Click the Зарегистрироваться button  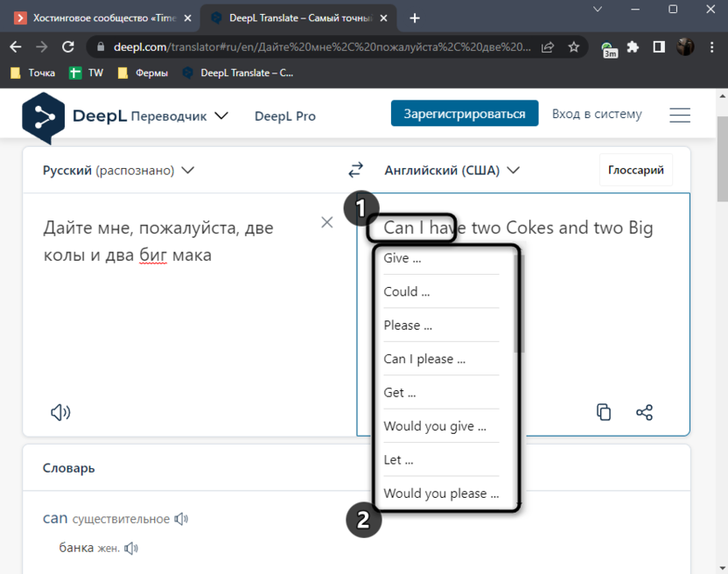464,115
